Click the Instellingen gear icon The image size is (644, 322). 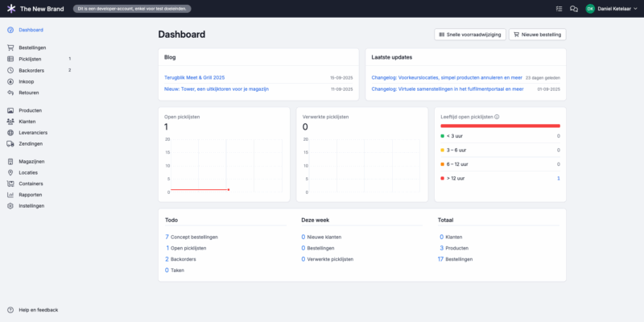(x=10, y=206)
